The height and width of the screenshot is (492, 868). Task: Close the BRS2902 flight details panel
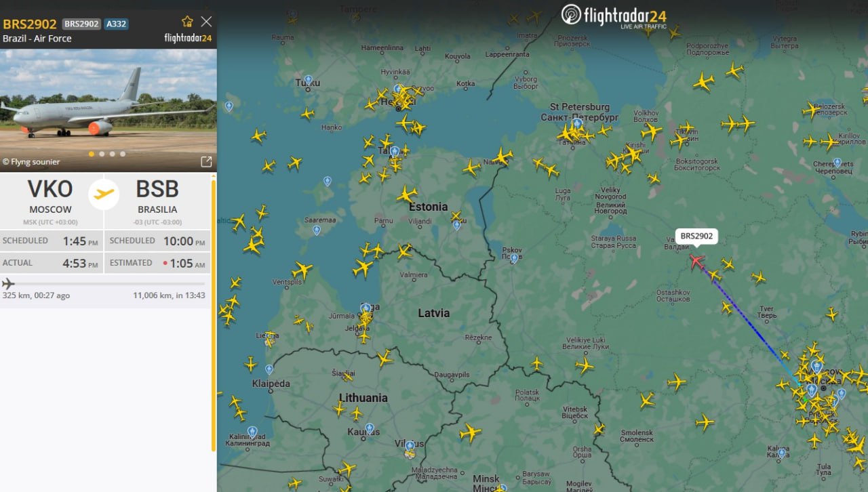(207, 22)
